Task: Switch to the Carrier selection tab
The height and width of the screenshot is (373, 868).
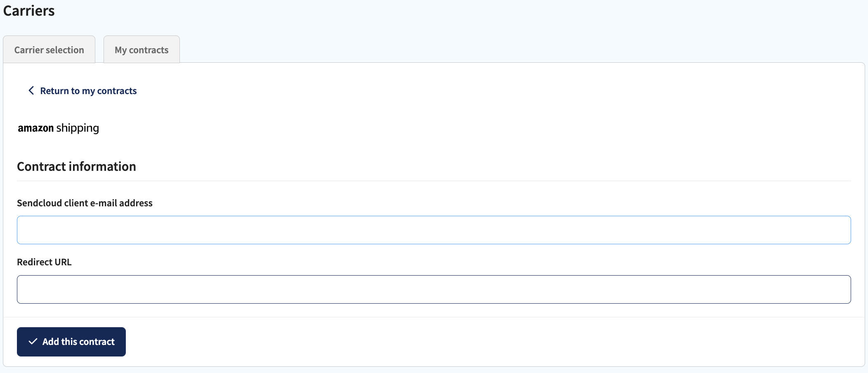Action: click(48, 49)
